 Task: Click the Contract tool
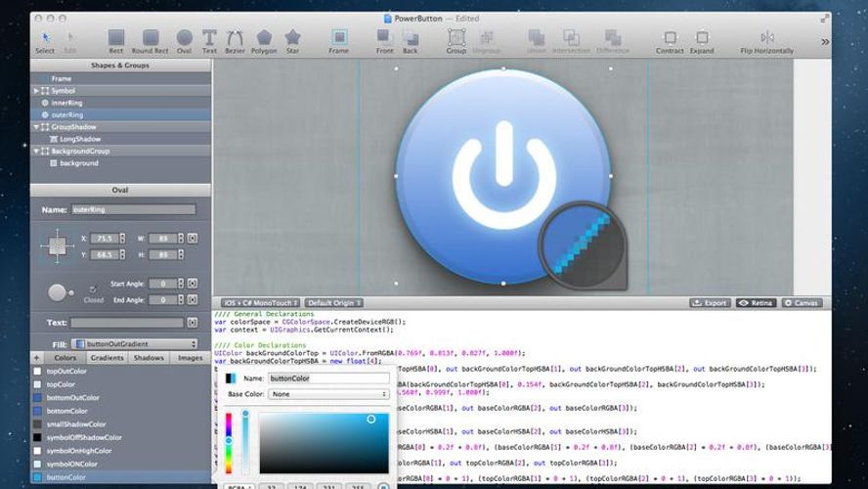[x=670, y=41]
